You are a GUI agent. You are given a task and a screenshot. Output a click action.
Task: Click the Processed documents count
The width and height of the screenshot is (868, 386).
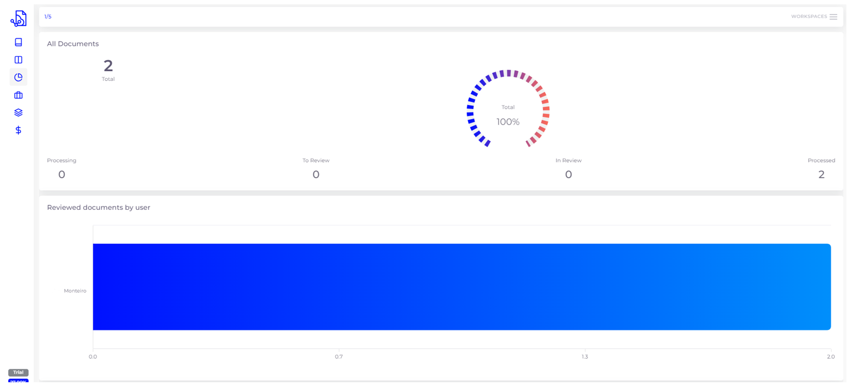821,175
